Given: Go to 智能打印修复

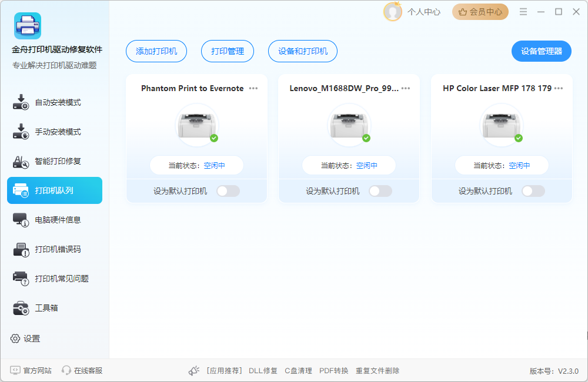Looking at the screenshot, I should (55, 161).
